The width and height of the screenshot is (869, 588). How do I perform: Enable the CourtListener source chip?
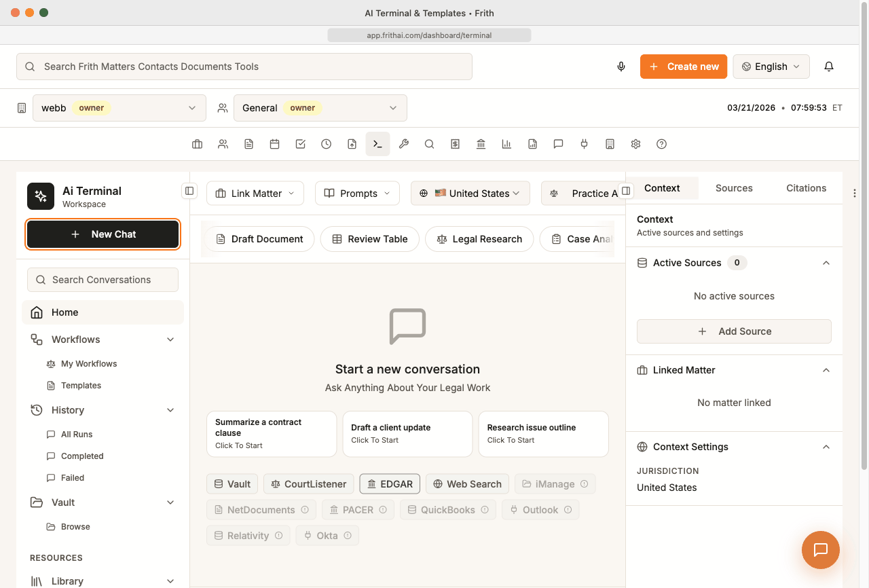308,484
